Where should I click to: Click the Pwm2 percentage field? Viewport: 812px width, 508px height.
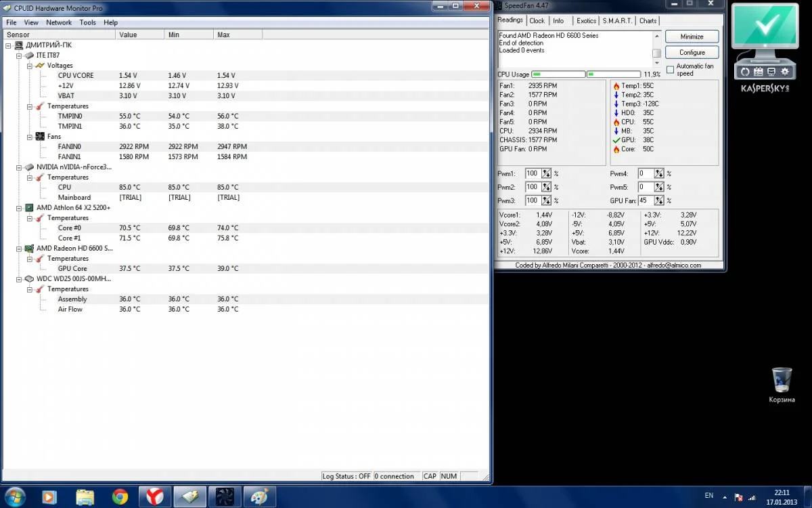tap(533, 187)
